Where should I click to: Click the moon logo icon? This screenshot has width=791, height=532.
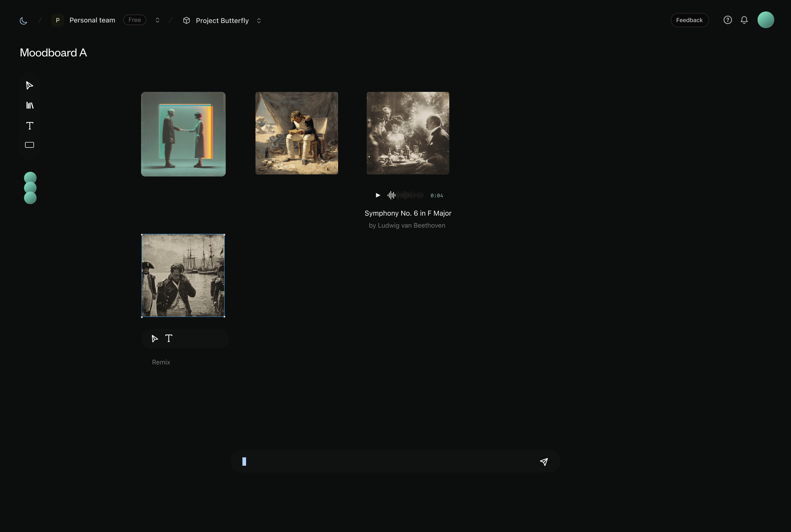(24, 21)
